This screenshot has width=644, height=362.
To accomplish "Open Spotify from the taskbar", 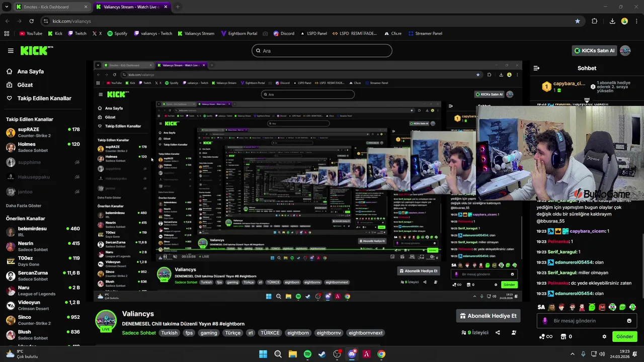I will point(307,354).
